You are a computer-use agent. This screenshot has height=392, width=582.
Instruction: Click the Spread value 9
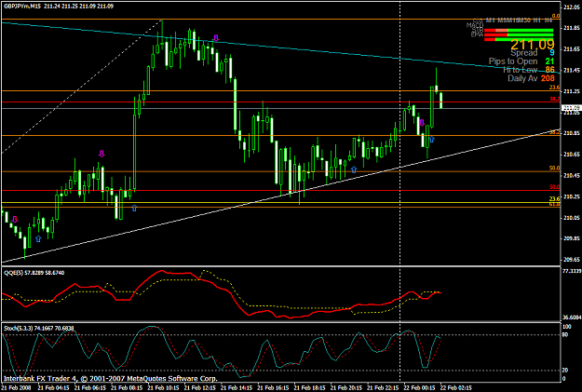(x=551, y=53)
